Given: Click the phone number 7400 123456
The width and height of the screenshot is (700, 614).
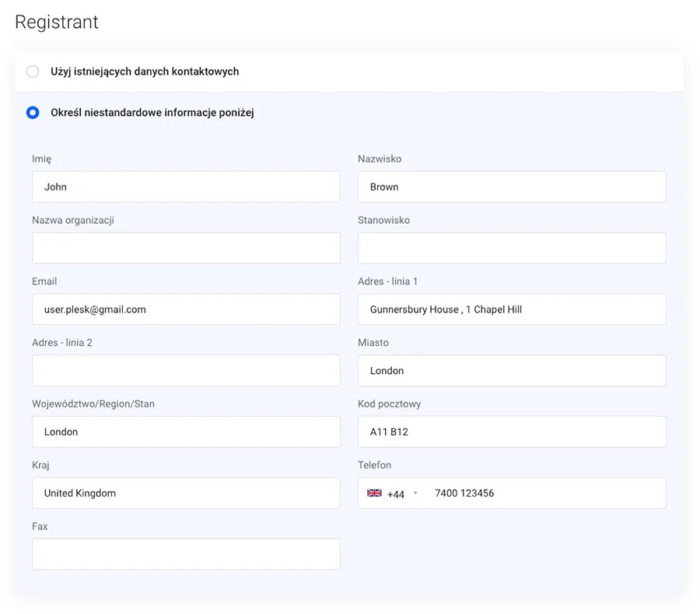Looking at the screenshot, I should (x=464, y=493).
